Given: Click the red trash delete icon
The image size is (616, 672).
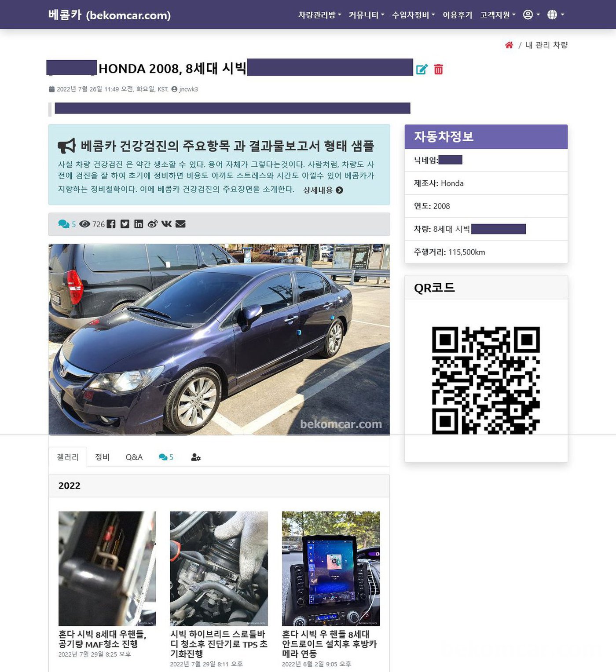Looking at the screenshot, I should pos(438,69).
